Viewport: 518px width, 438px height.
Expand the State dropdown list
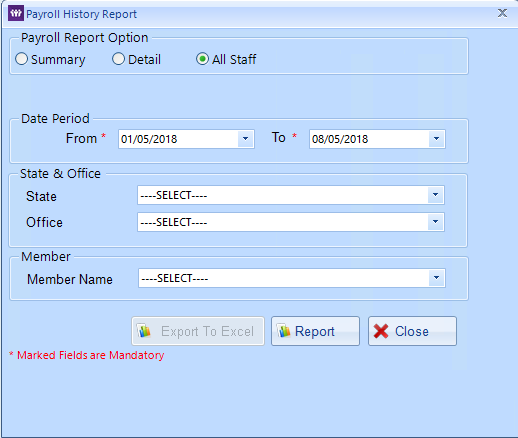(435, 195)
